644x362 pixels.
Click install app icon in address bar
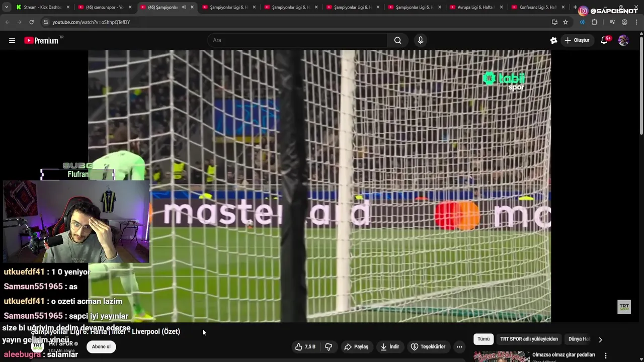(554, 22)
